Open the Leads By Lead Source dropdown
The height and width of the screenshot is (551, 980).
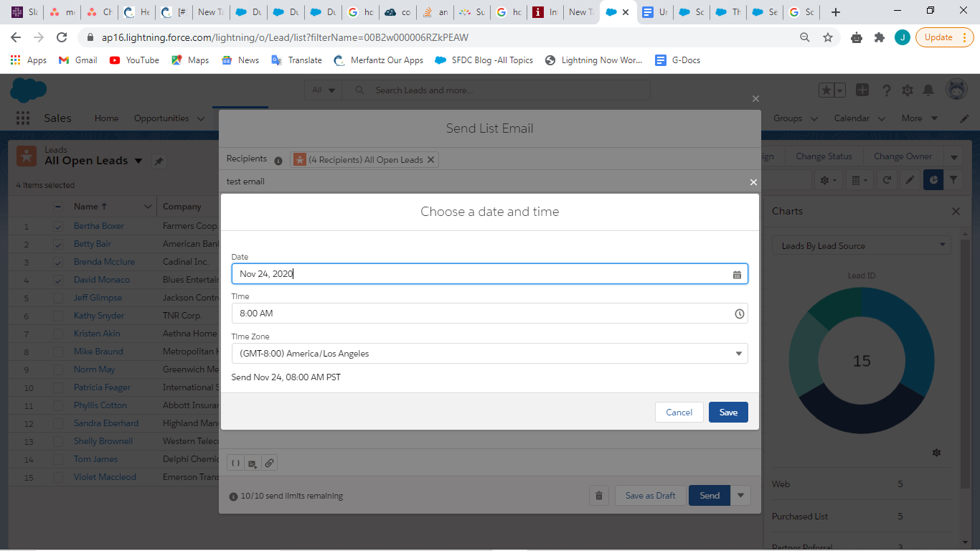862,246
